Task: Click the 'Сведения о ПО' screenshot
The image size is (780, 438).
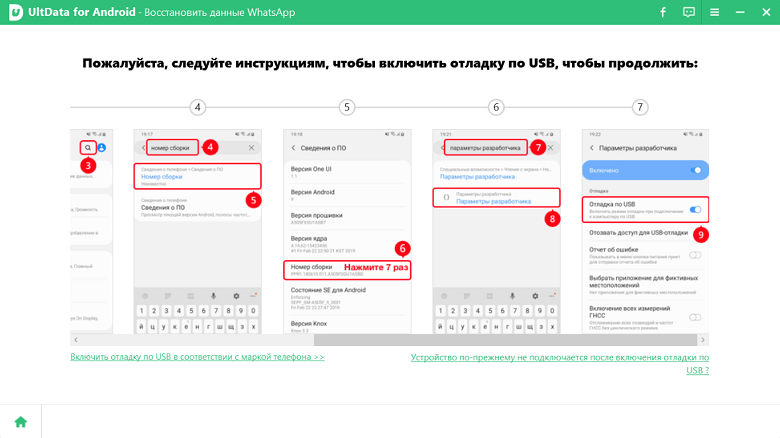Action: [x=347, y=231]
